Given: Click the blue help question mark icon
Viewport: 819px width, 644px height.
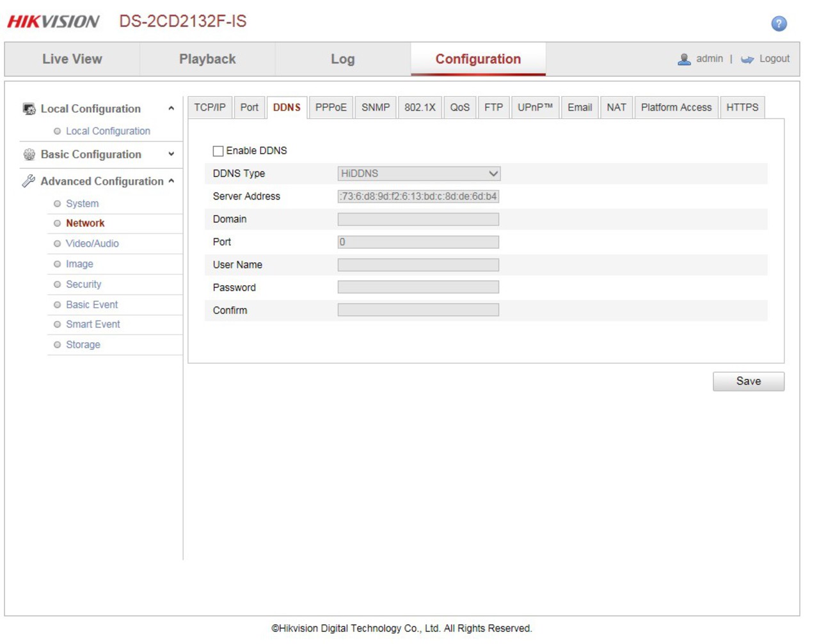Looking at the screenshot, I should (x=778, y=24).
